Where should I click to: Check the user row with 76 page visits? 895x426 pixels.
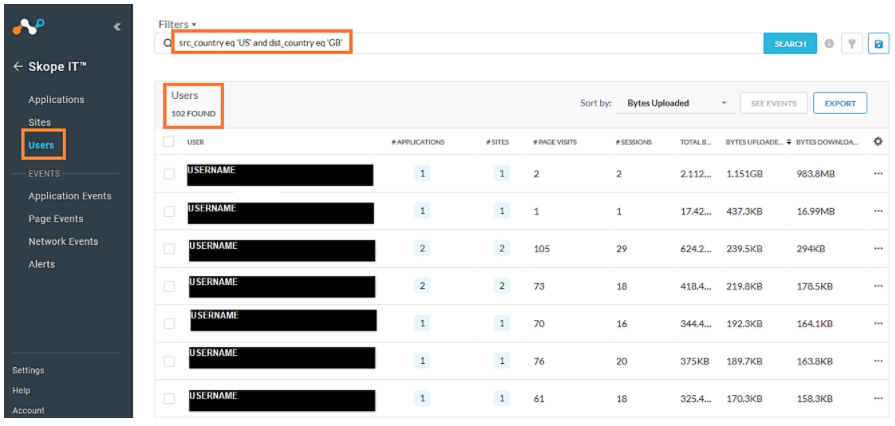(169, 361)
